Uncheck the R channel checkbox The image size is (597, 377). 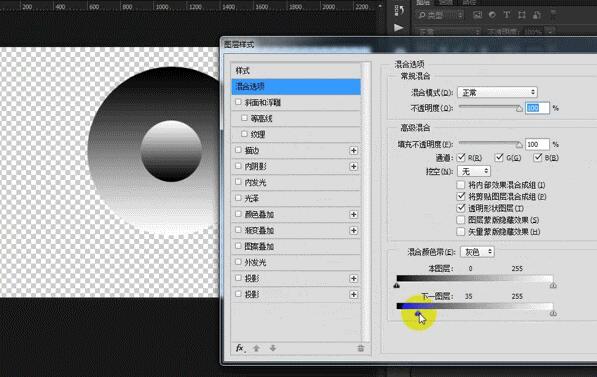tap(461, 157)
